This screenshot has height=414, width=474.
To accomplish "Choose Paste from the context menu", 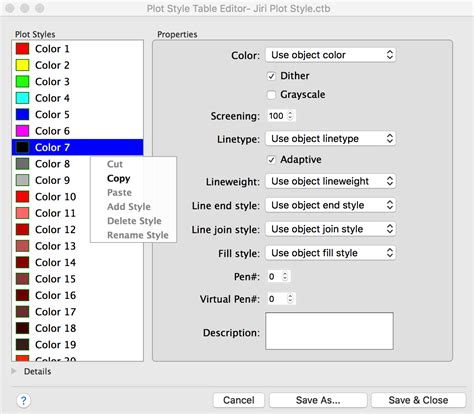I will 133,193.
